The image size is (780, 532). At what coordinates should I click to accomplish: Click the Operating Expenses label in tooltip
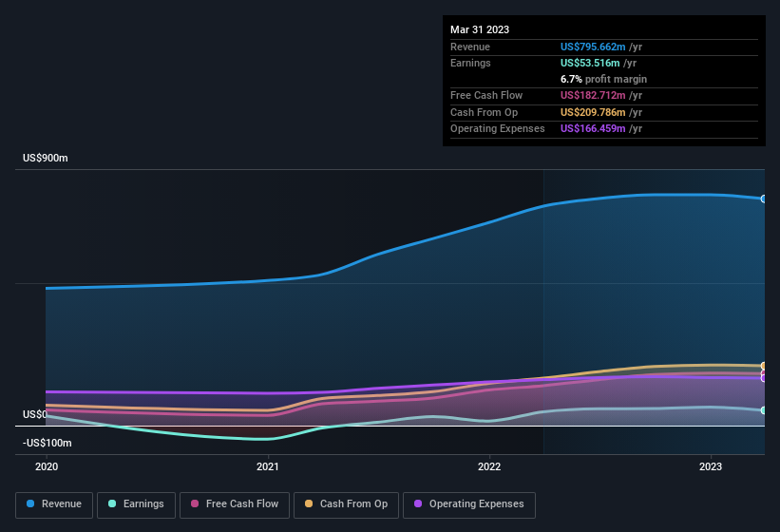(x=498, y=129)
